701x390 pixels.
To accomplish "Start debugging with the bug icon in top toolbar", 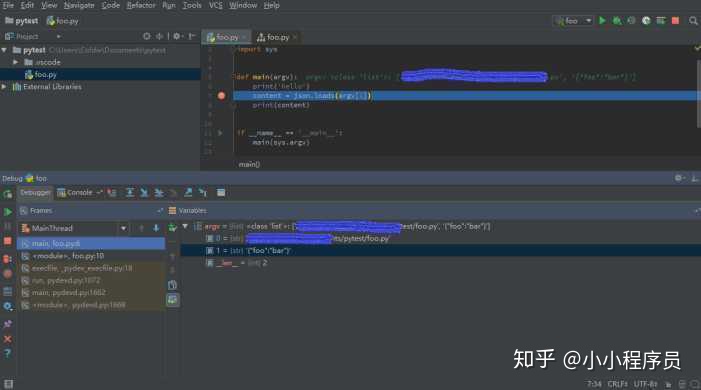I will (x=617, y=21).
